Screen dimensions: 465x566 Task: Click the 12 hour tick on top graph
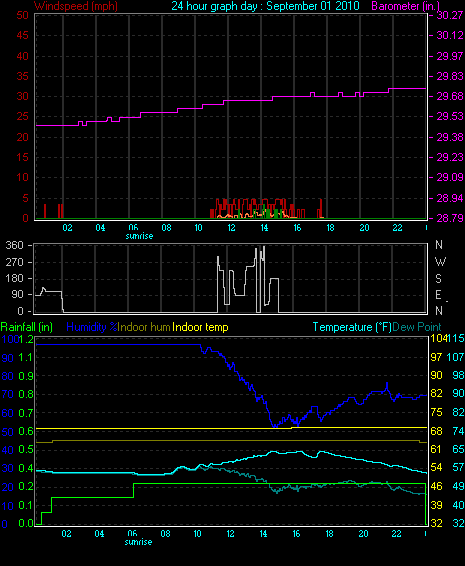231,228
